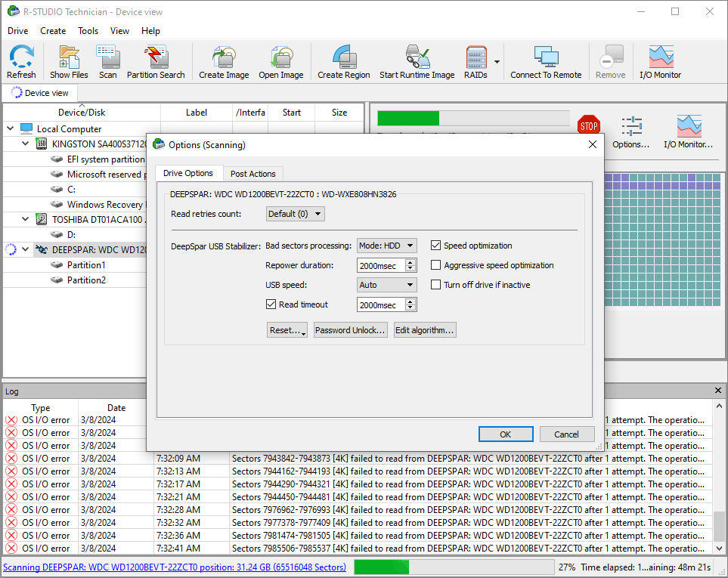Close the Log panel
The width and height of the screenshot is (728, 578).
point(717,391)
